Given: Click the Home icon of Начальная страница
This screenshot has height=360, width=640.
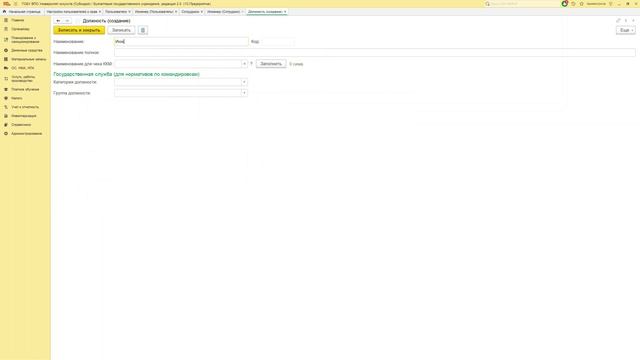Looking at the screenshot, I should (4, 12).
